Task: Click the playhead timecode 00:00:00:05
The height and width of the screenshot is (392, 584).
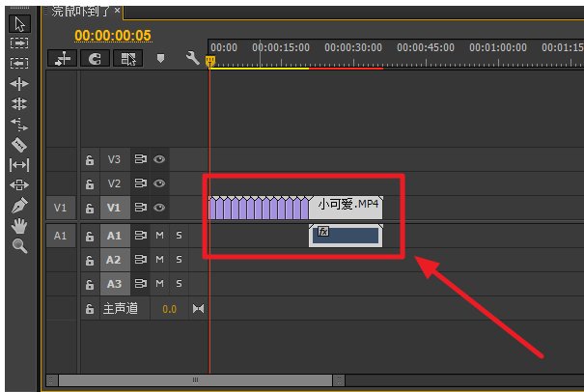Action: (113, 36)
